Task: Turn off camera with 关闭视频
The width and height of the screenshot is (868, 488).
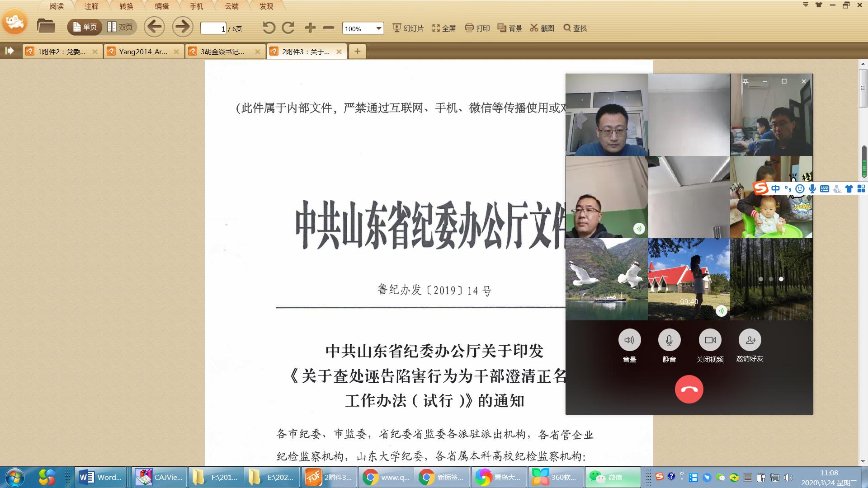Action: pyautogui.click(x=710, y=341)
